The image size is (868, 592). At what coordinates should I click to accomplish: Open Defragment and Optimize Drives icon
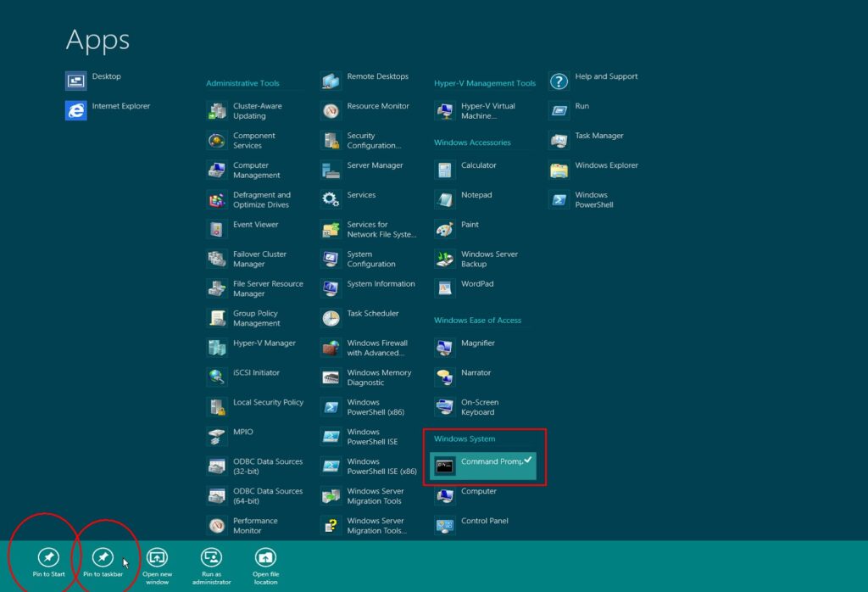[217, 200]
